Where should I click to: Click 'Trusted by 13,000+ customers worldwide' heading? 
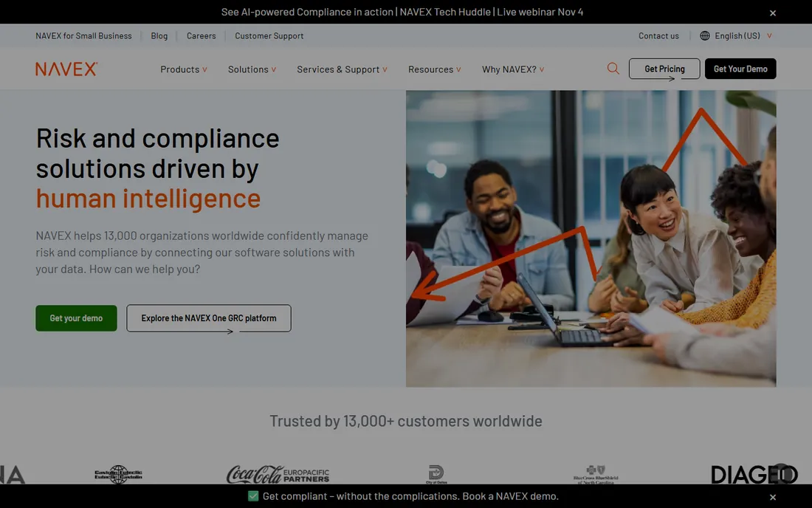tap(405, 421)
